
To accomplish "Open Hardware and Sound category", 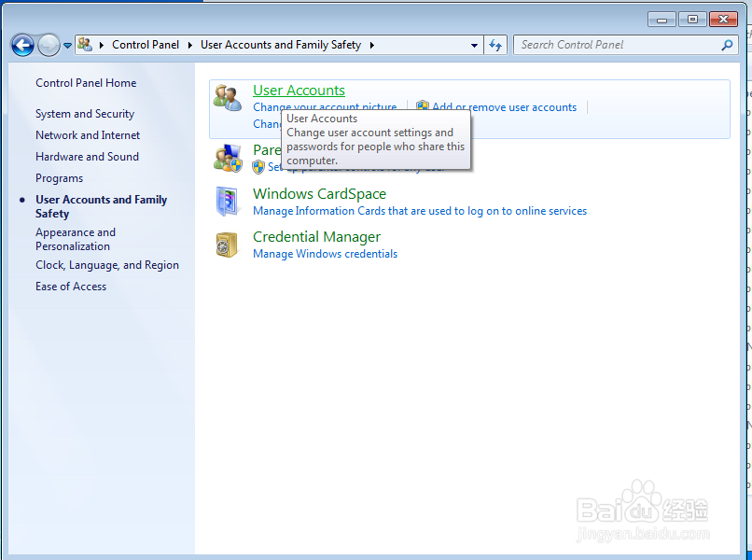I will pyautogui.click(x=88, y=157).
